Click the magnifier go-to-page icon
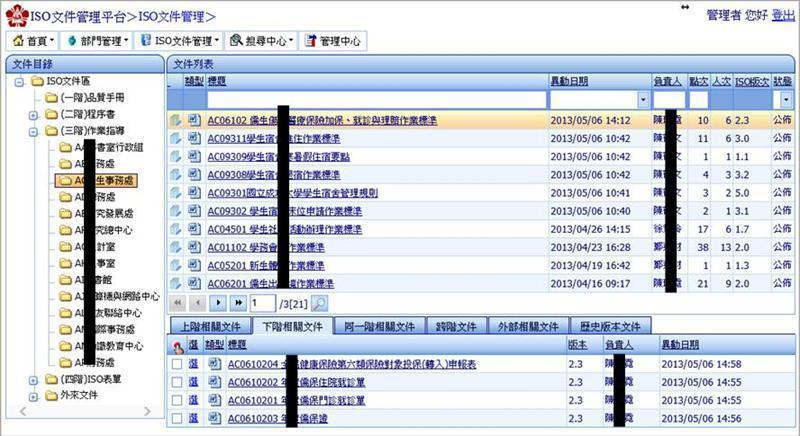800x436 pixels. pos(319,303)
